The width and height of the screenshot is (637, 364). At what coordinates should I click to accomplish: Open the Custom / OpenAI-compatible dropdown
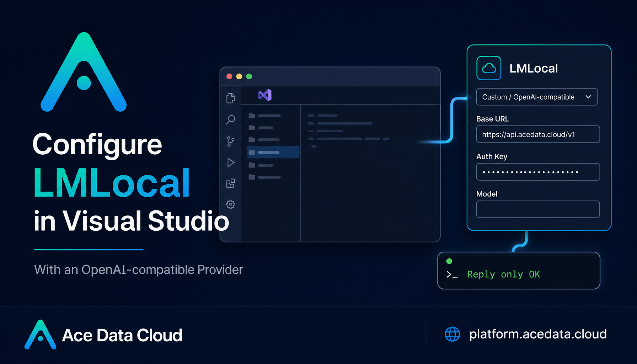537,97
